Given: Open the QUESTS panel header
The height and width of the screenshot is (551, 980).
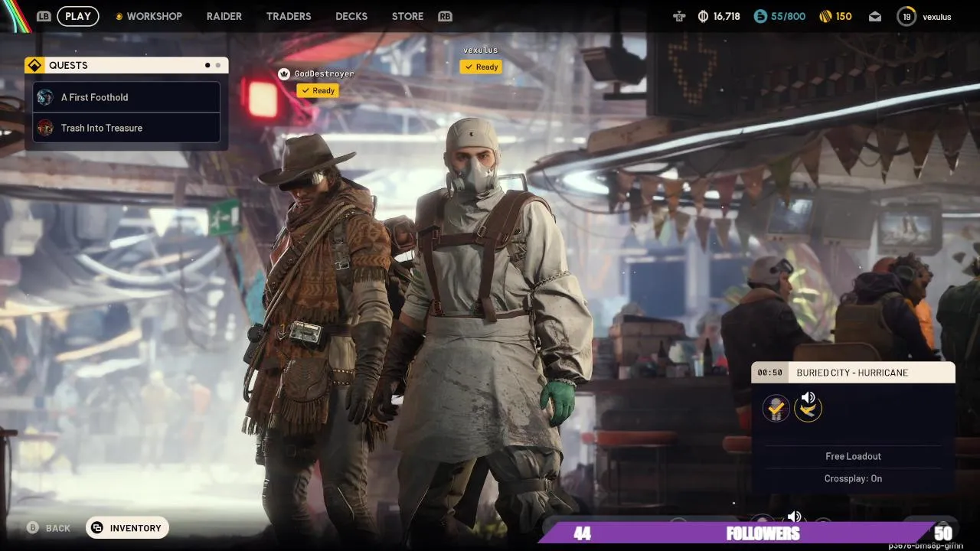Looking at the screenshot, I should click(x=126, y=65).
